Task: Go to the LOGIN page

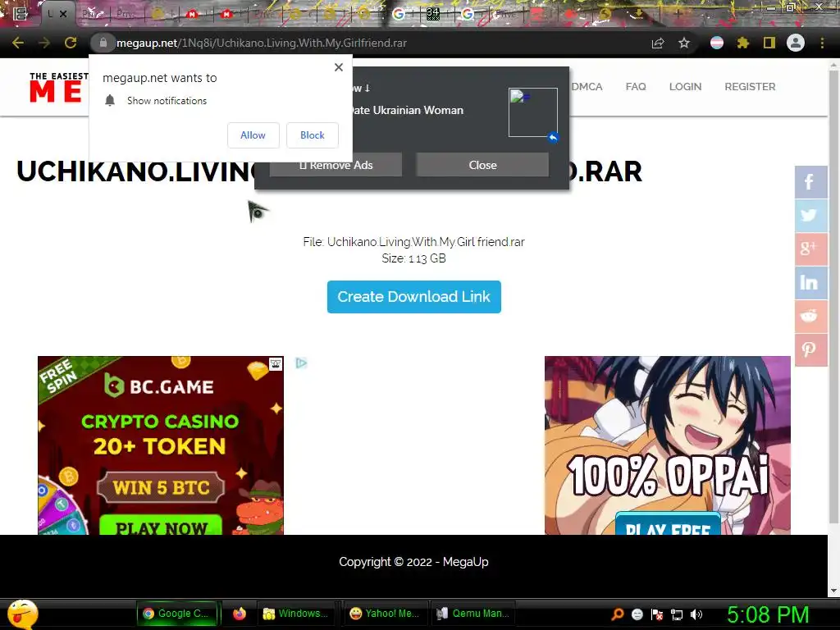Action: tap(685, 87)
